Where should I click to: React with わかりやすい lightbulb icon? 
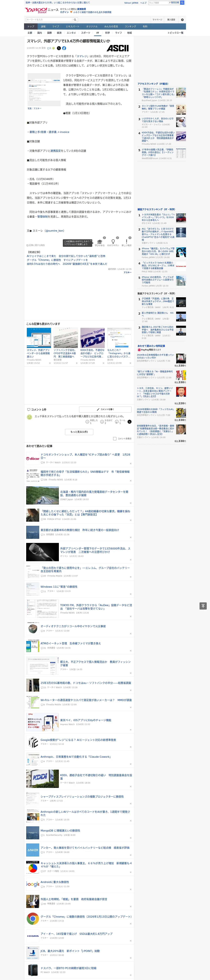coord(113,242)
